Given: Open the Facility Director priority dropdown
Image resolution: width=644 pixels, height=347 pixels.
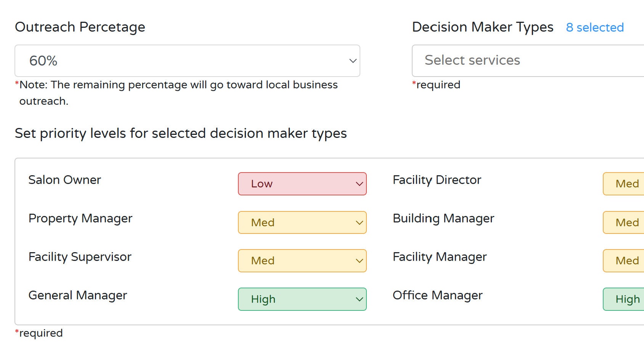Looking at the screenshot, I should 624,184.
